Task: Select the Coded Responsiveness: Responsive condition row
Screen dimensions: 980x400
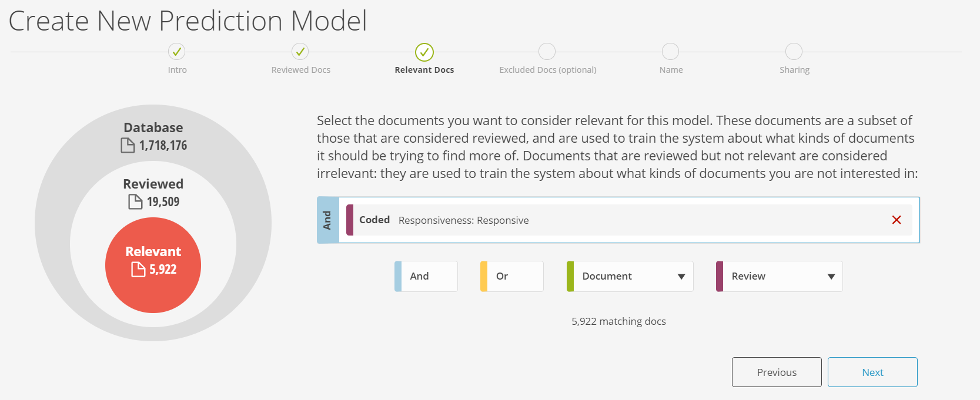Action: [629, 220]
